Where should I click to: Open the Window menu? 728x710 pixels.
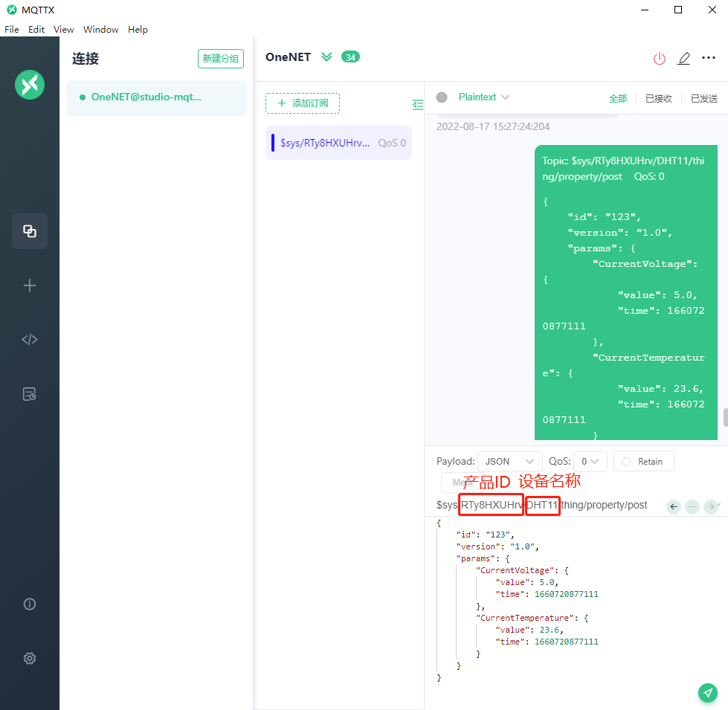100,29
